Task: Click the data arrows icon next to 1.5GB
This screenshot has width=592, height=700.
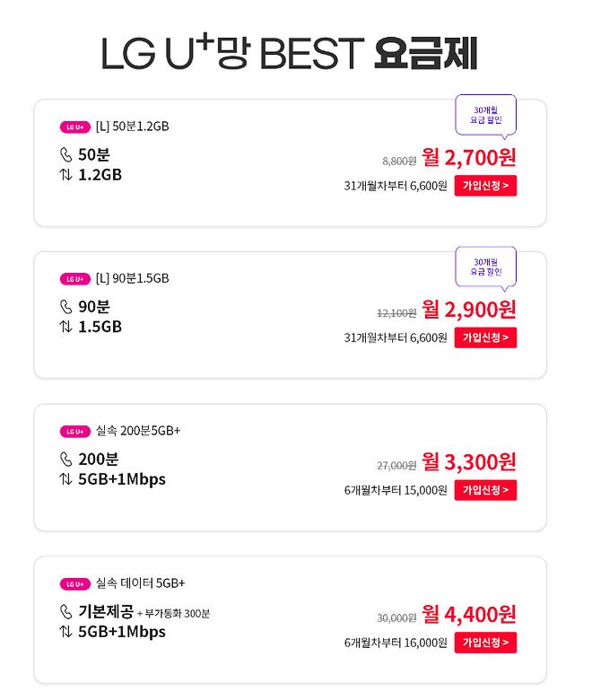Action: [x=65, y=327]
